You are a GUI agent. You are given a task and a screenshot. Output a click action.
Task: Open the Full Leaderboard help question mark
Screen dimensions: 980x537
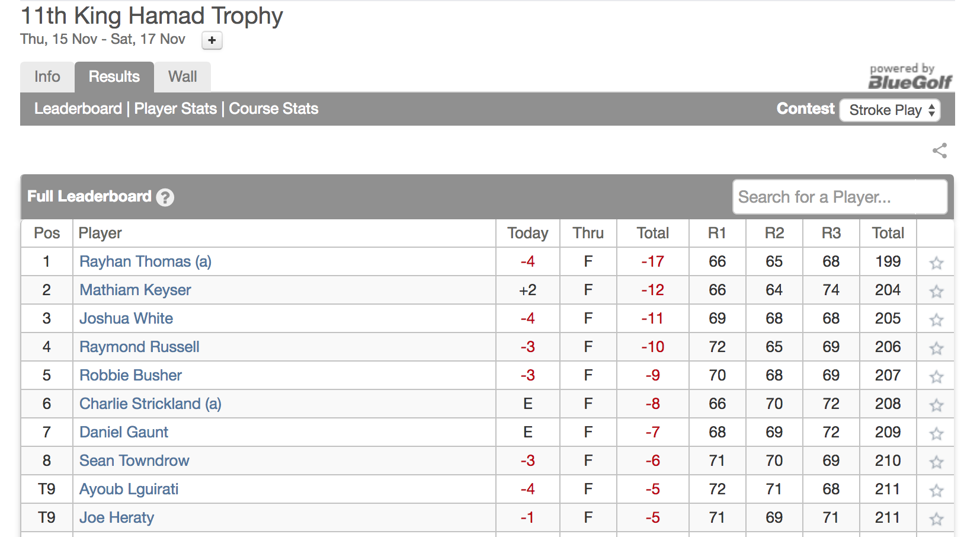165,197
